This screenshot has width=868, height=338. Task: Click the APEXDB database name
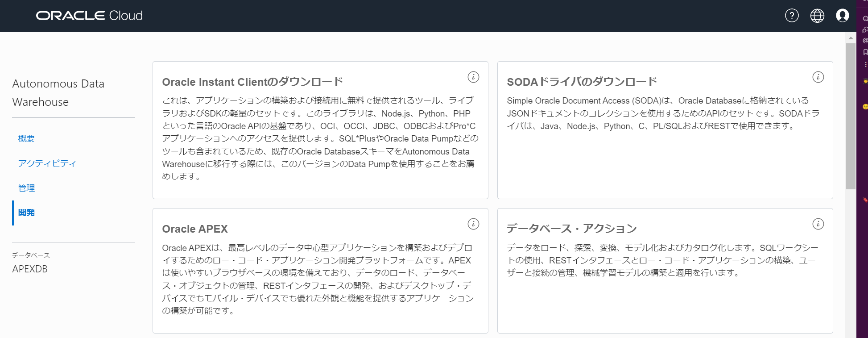point(30,269)
